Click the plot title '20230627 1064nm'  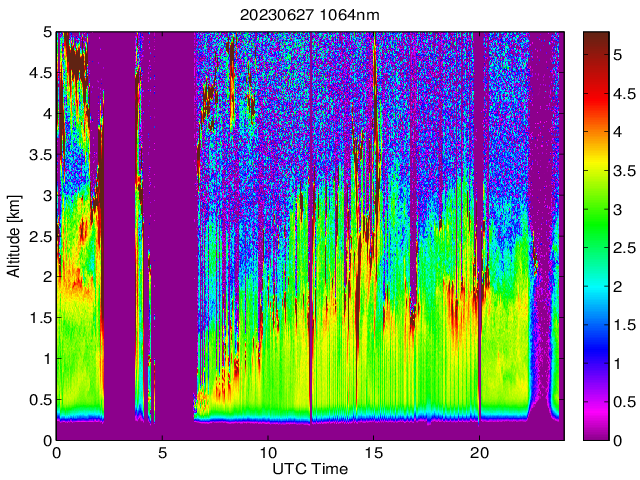tap(309, 15)
